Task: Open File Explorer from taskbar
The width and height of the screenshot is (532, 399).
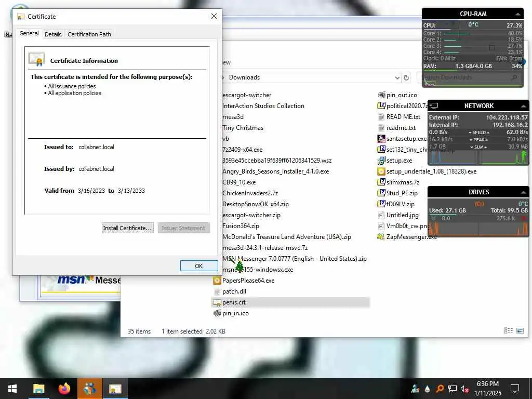Action: [x=38, y=389]
